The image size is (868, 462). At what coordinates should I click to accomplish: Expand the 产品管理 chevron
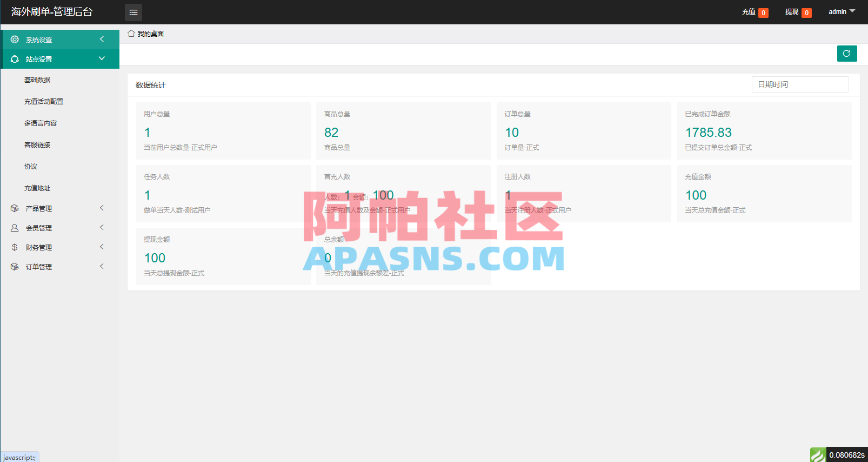pyautogui.click(x=102, y=208)
